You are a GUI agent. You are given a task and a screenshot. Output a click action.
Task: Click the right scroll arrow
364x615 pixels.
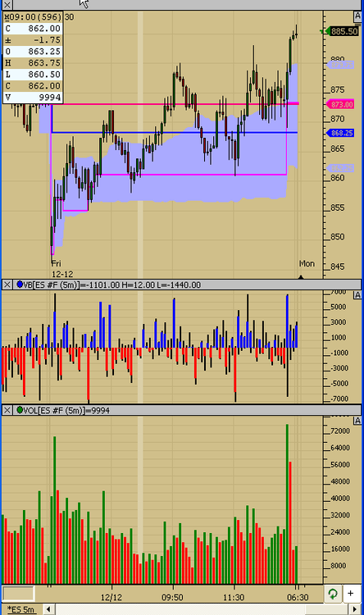355,609
